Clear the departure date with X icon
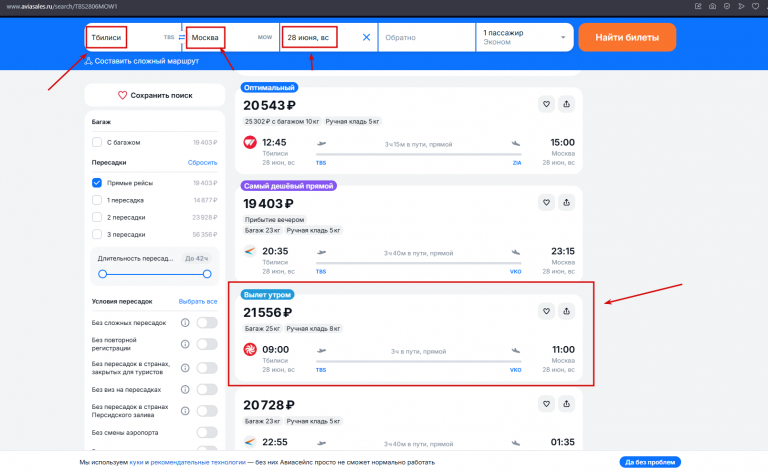 (x=366, y=37)
